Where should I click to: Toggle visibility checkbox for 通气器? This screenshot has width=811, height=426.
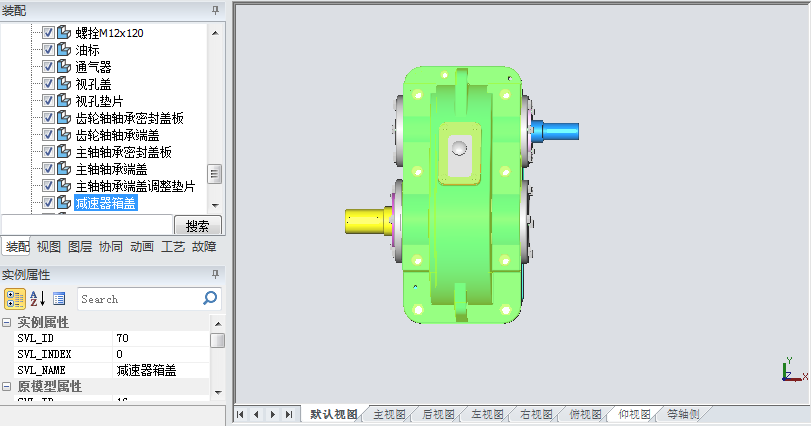click(x=48, y=67)
